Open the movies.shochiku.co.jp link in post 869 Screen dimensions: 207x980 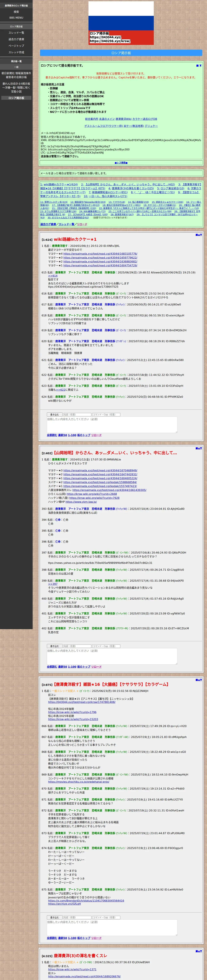tap(78, 782)
